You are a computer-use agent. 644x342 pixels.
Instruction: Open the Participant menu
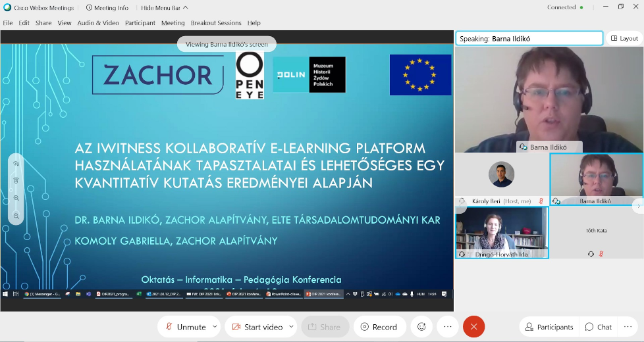tap(140, 23)
